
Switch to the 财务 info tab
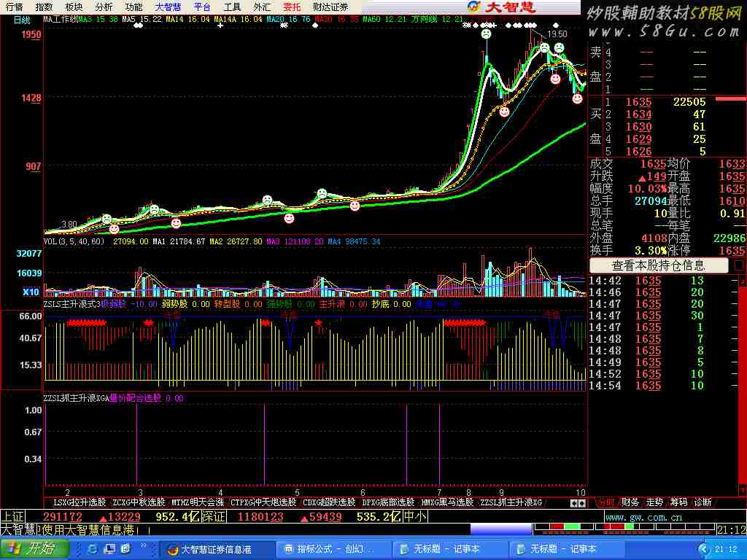point(630,502)
